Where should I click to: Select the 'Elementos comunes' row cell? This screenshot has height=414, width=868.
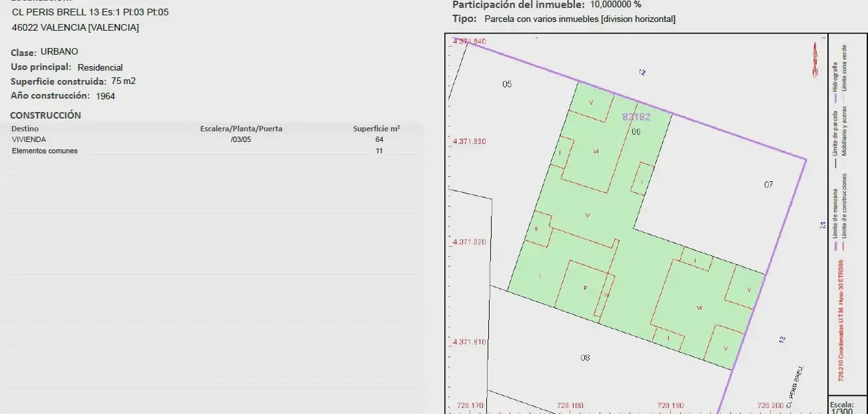[x=45, y=151]
